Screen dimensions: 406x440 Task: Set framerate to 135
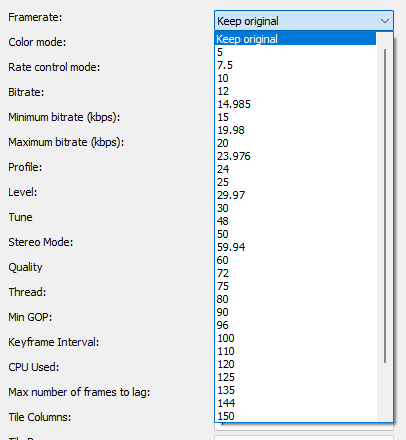coord(295,390)
